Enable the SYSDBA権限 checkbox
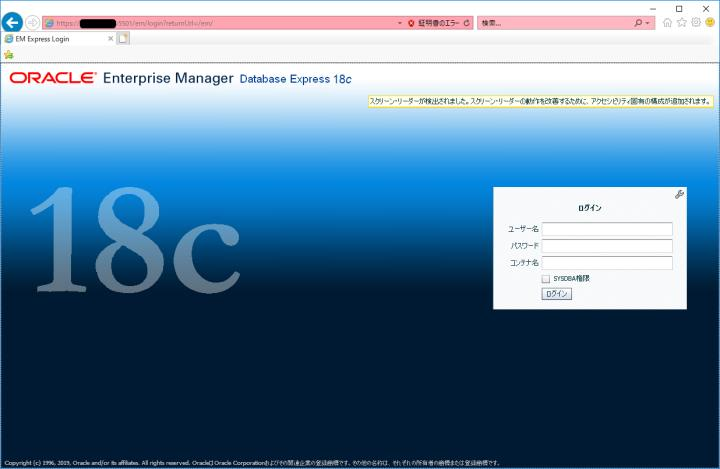The height and width of the screenshot is (469, 720). [x=546, y=279]
